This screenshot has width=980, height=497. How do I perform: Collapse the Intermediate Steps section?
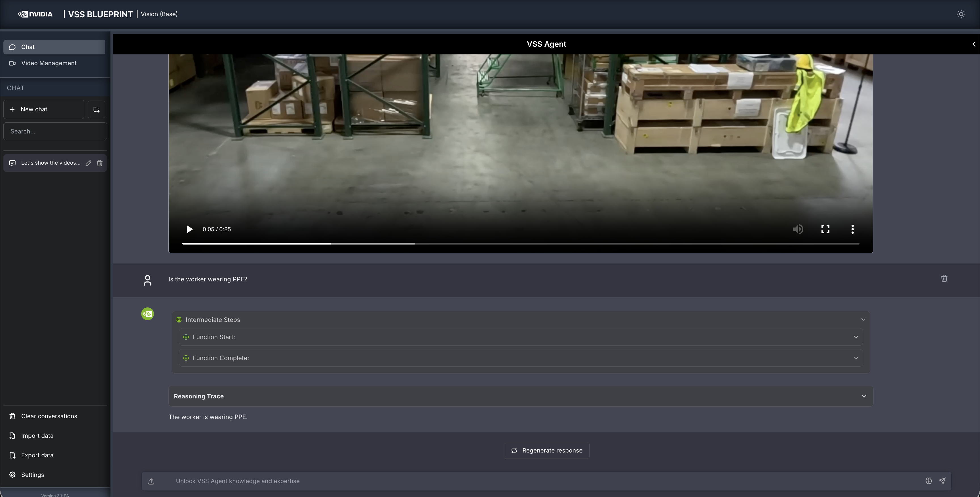tap(863, 320)
